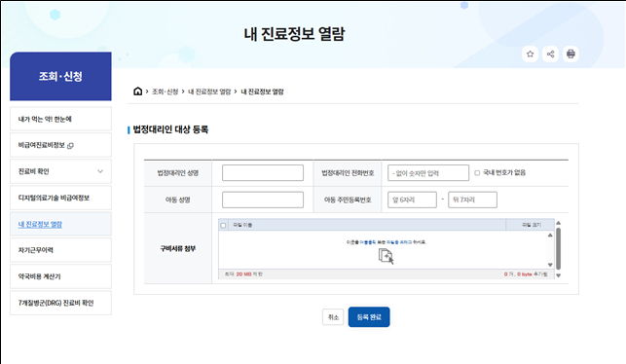Click resident number 뒤 7자리 field

[x=473, y=200]
